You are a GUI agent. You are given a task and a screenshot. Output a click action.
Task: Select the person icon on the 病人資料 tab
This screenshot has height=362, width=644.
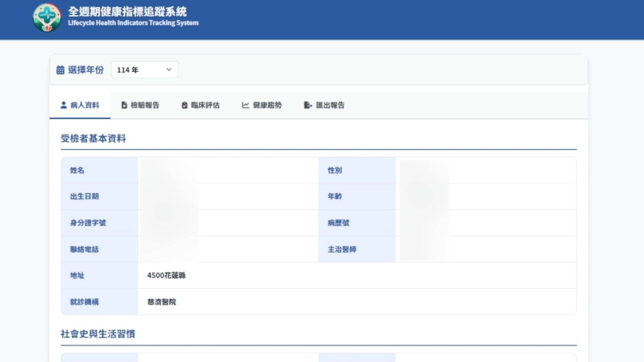(x=63, y=105)
